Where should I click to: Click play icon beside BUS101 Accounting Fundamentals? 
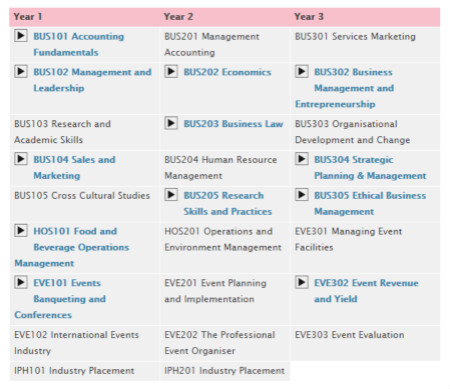tap(21, 35)
